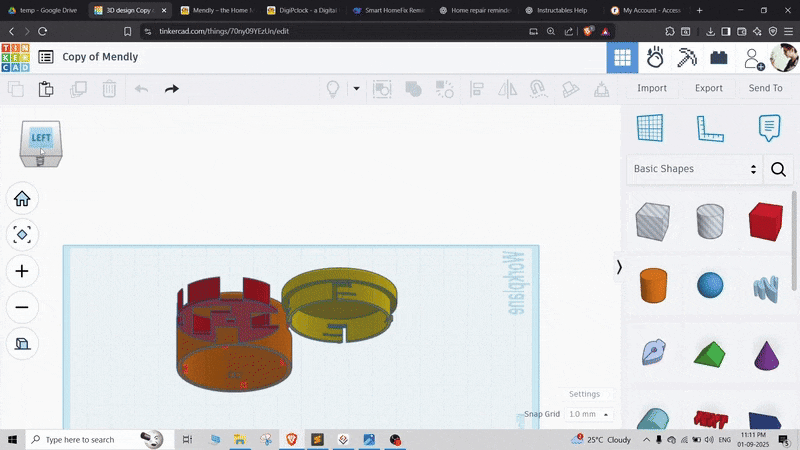
Task: Select the red Box shape
Action: click(766, 220)
